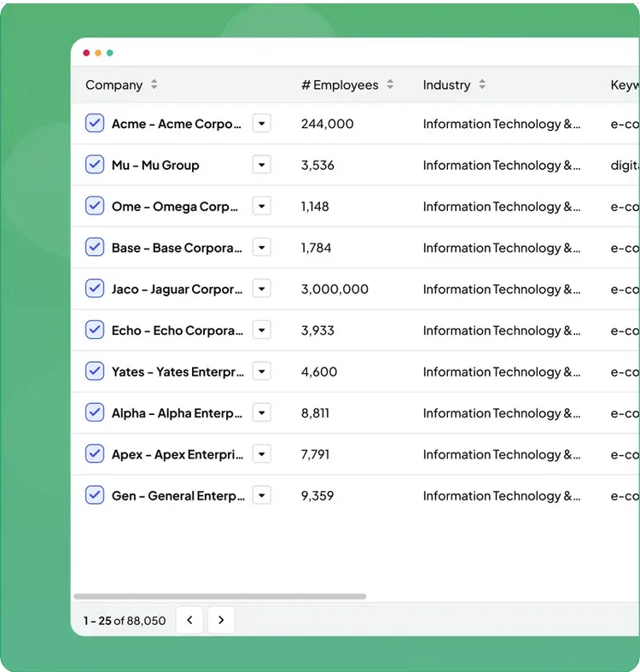Click employee count 1,784
This screenshot has height=672, width=640.
(x=316, y=248)
